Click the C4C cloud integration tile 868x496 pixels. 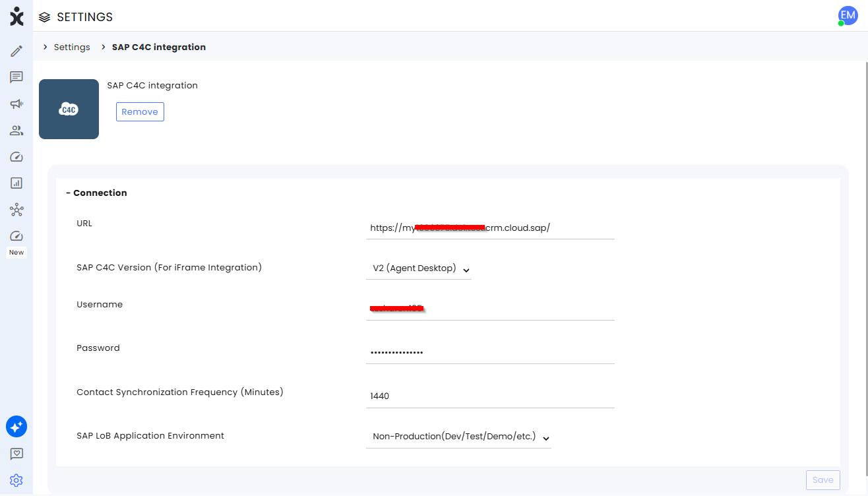pos(69,109)
